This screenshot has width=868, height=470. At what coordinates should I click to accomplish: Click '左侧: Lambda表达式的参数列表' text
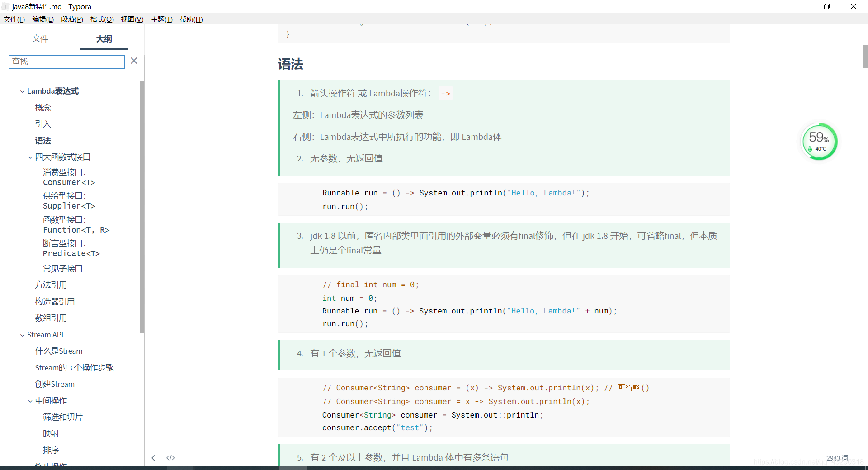[x=358, y=115]
